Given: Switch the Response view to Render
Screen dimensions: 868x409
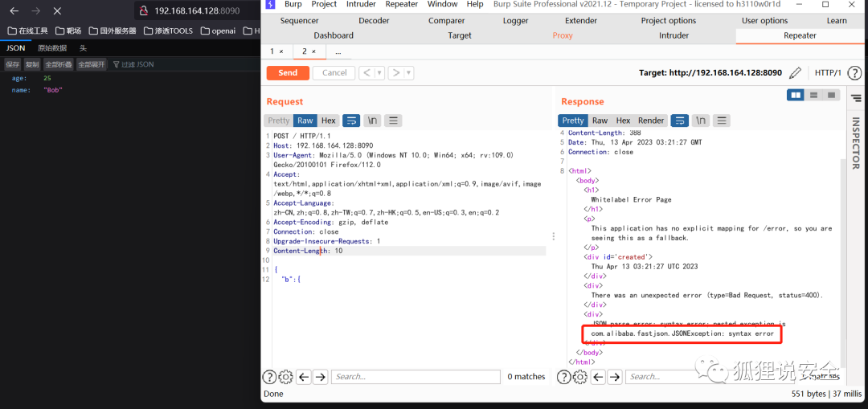Looking at the screenshot, I should pos(651,121).
